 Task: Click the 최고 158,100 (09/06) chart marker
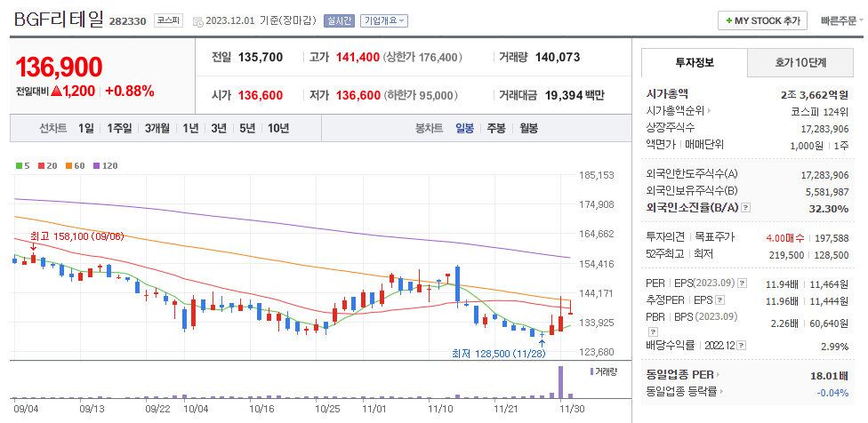(x=77, y=236)
